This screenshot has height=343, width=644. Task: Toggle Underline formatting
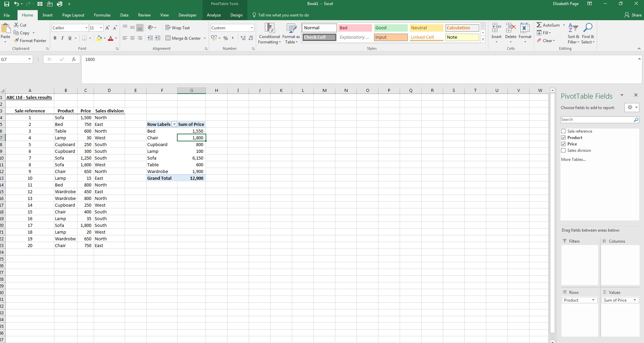point(70,38)
